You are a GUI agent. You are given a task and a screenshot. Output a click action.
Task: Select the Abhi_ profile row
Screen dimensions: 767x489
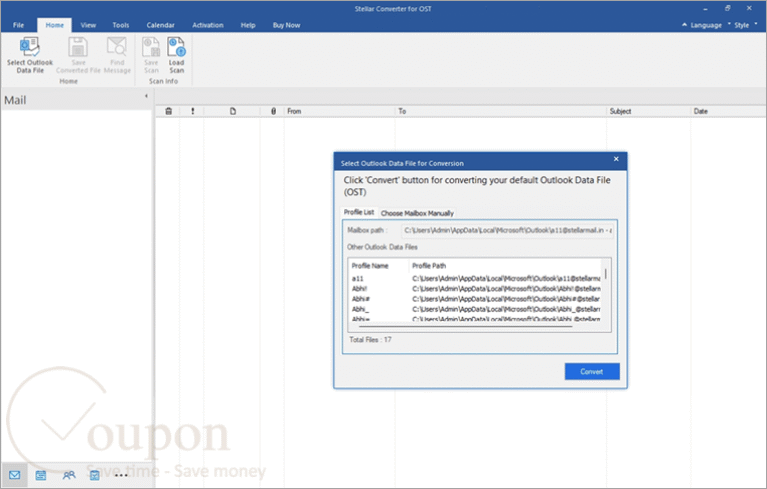click(x=475, y=309)
